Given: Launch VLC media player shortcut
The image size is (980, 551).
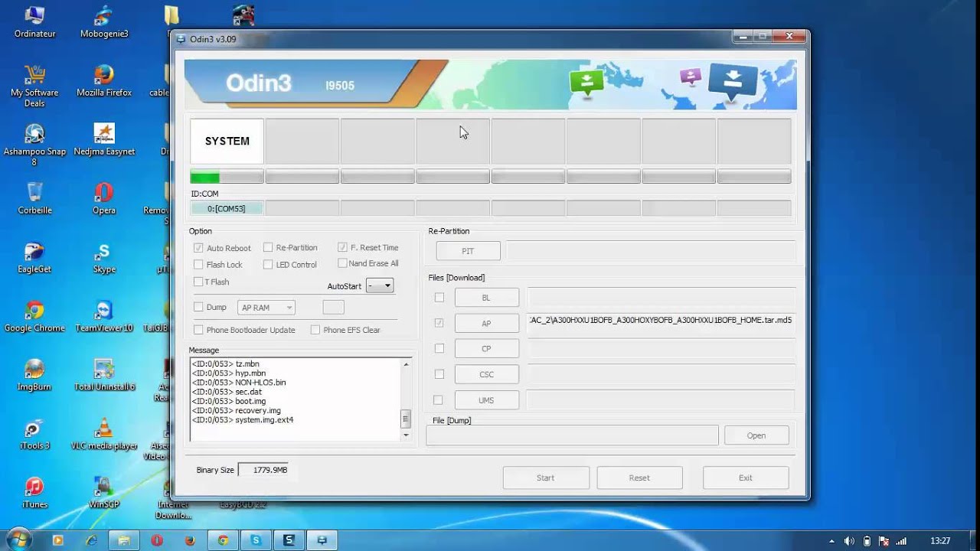Looking at the screenshot, I should [x=104, y=434].
